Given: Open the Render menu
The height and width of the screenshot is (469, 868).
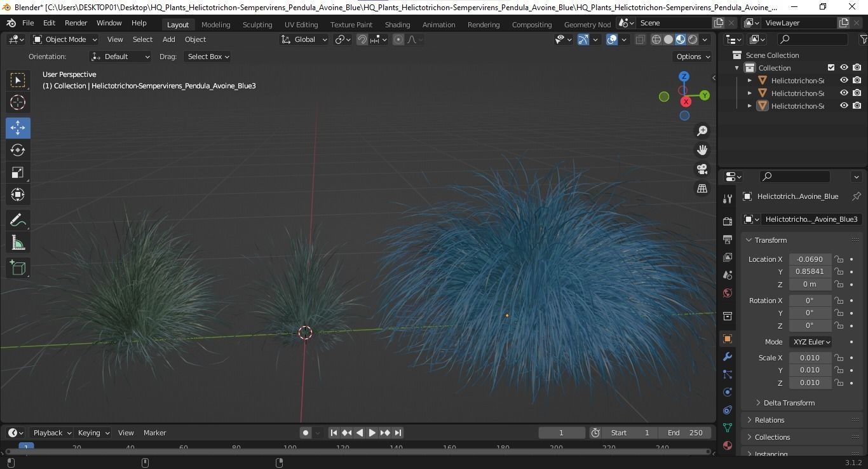Looking at the screenshot, I should (76, 23).
